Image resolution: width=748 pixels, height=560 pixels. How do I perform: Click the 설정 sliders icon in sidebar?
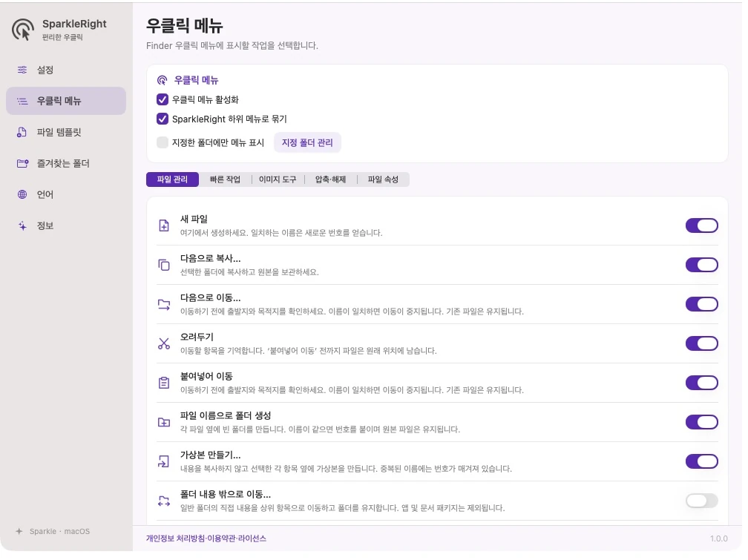(22, 70)
